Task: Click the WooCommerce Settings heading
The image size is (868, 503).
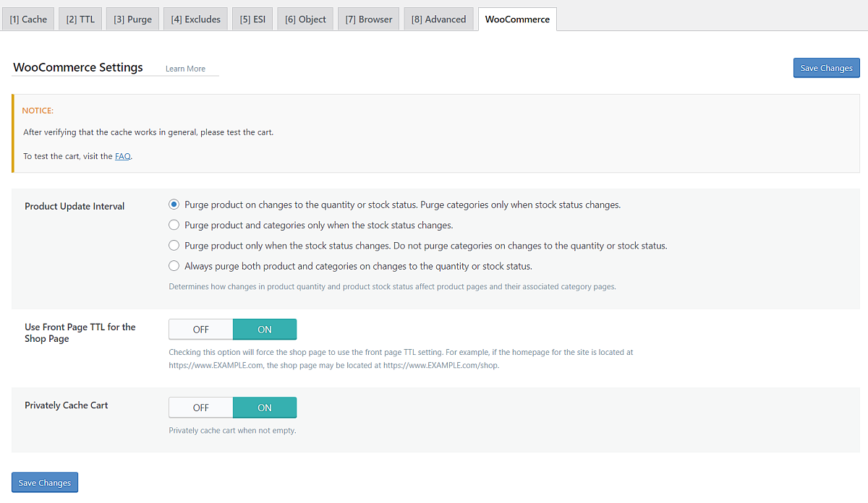Action: click(78, 67)
